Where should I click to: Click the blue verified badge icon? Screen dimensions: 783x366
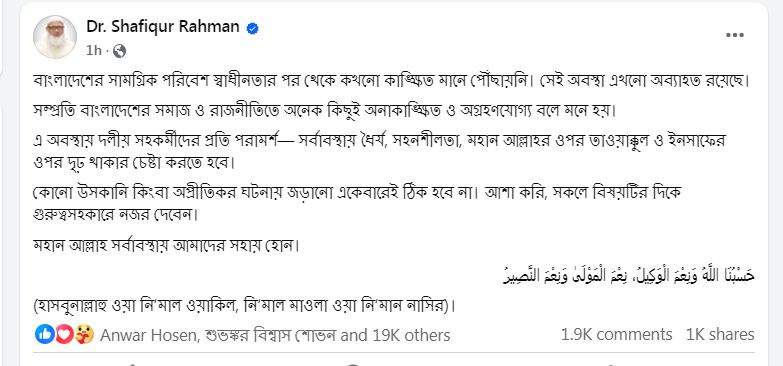(x=253, y=28)
